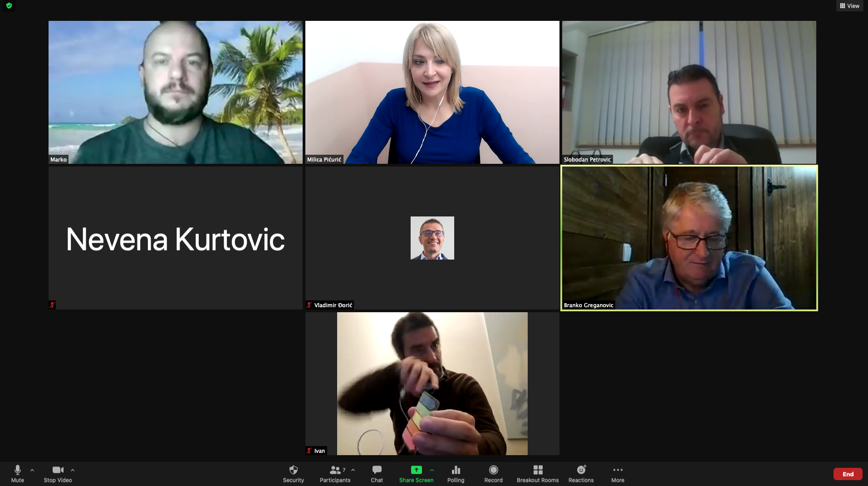Click the Slobodan Petrovic name label
This screenshot has width=868, height=486.
click(587, 159)
